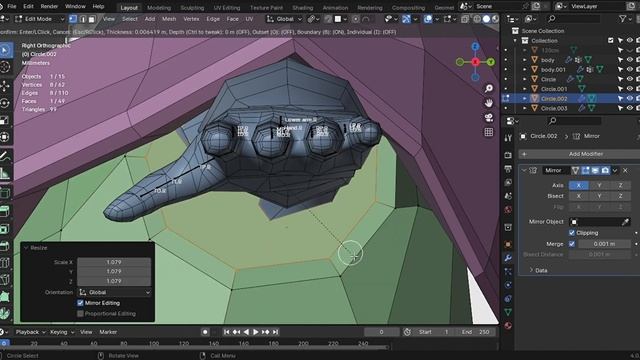Open the Mesh menu
Image resolution: width=640 pixels, height=360 pixels.
[169, 19]
